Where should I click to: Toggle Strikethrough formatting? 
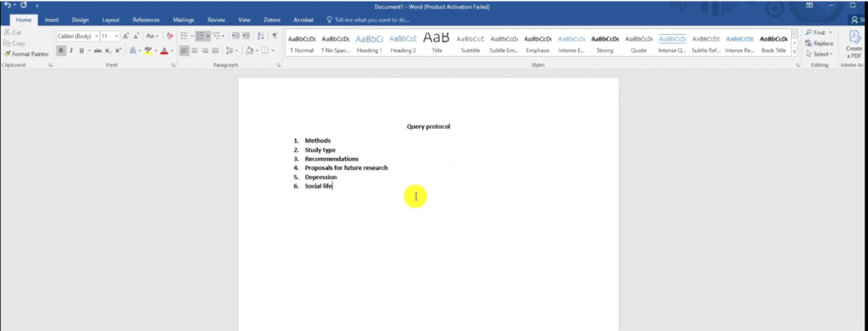pos(97,50)
